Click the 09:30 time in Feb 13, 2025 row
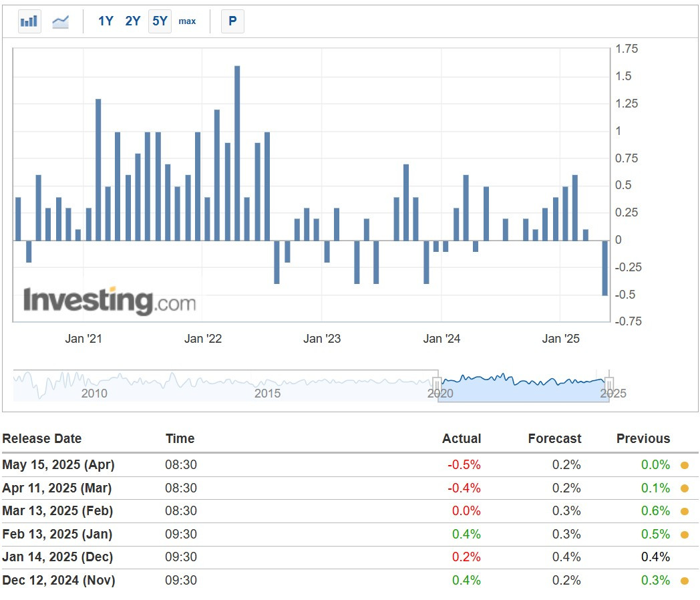 (x=181, y=534)
